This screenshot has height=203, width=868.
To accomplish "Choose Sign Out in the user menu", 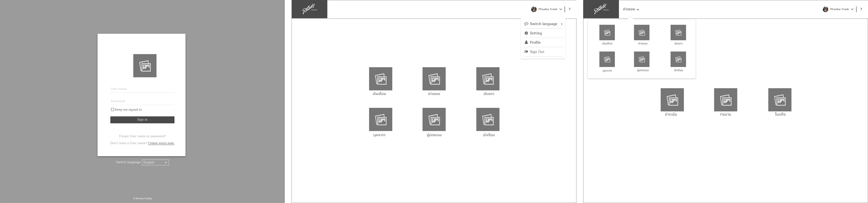I will point(537,52).
